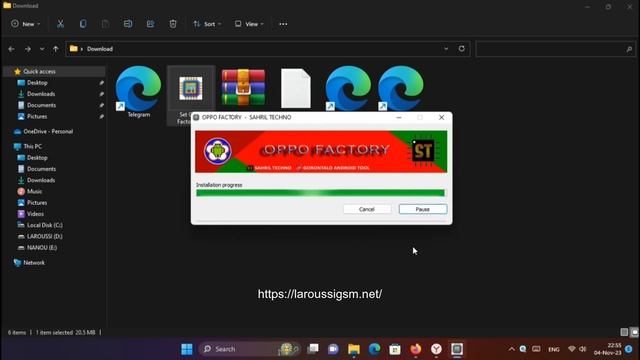Viewport: 640px width, 360px height.
Task: Go up one folder level arrow
Action: click(x=56, y=49)
